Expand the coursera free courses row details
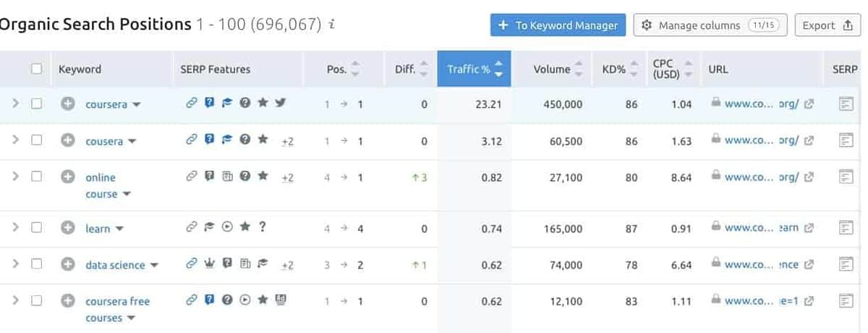 point(14,300)
